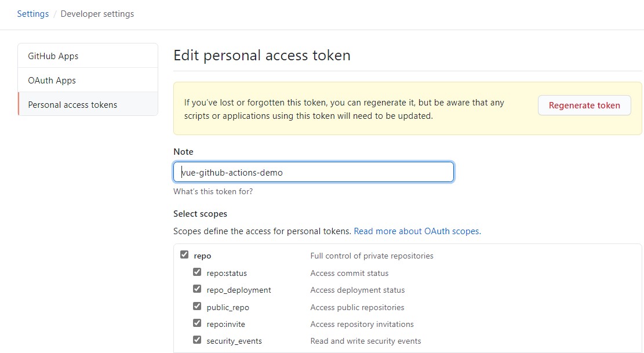Toggle the repo_deployment checkbox
The height and width of the screenshot is (353, 644).
(197, 289)
